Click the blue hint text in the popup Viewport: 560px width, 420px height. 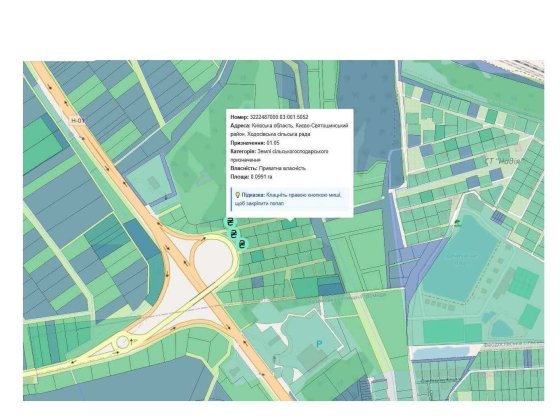coord(291,199)
